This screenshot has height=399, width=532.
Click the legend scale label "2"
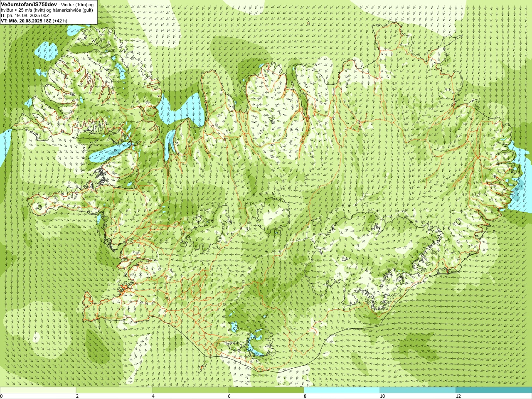[x=77, y=396]
